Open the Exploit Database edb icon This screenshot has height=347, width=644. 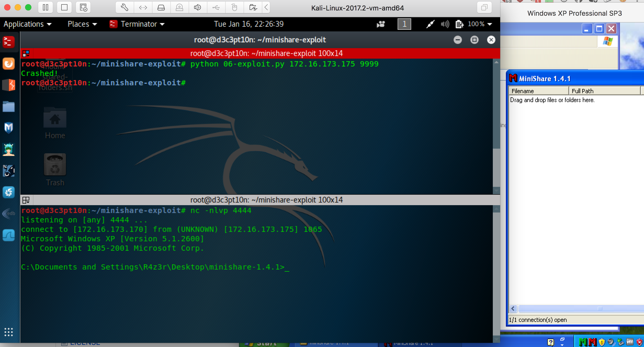(8, 213)
